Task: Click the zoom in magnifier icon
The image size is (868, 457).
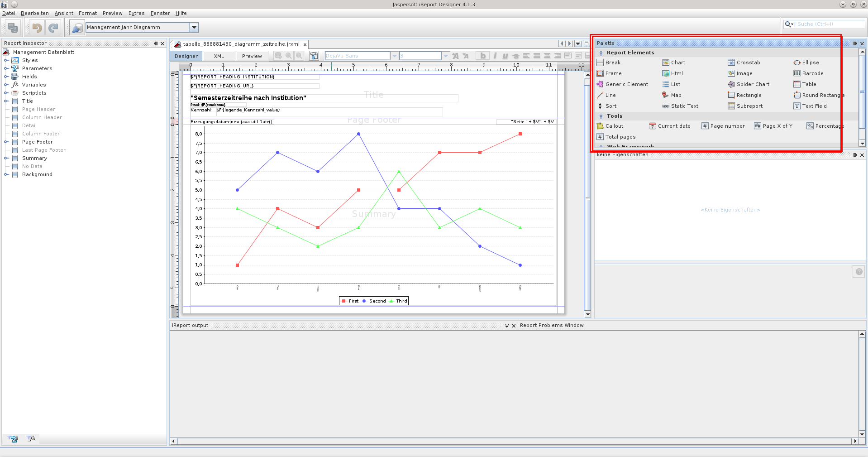Action: (x=288, y=56)
